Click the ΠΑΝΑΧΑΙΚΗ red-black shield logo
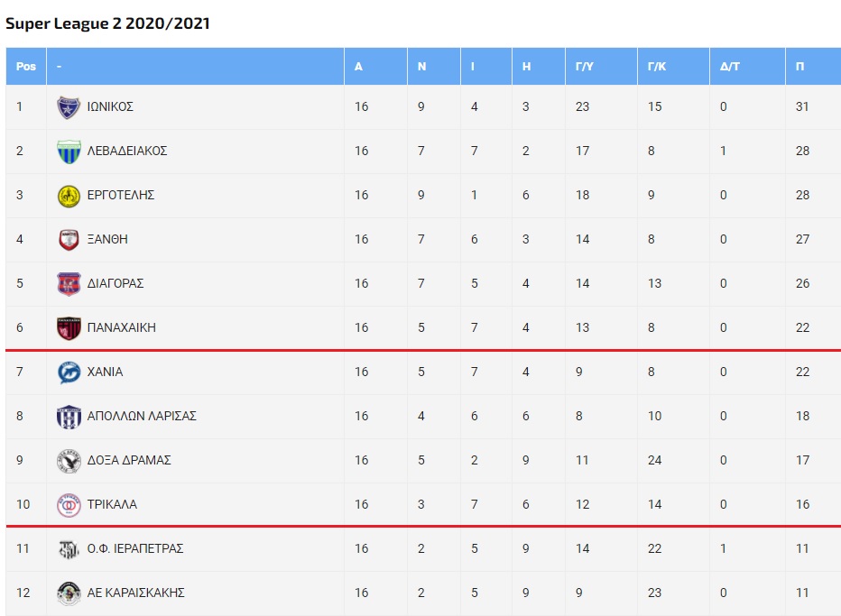This screenshot has height=616, width=841. pos(69,328)
